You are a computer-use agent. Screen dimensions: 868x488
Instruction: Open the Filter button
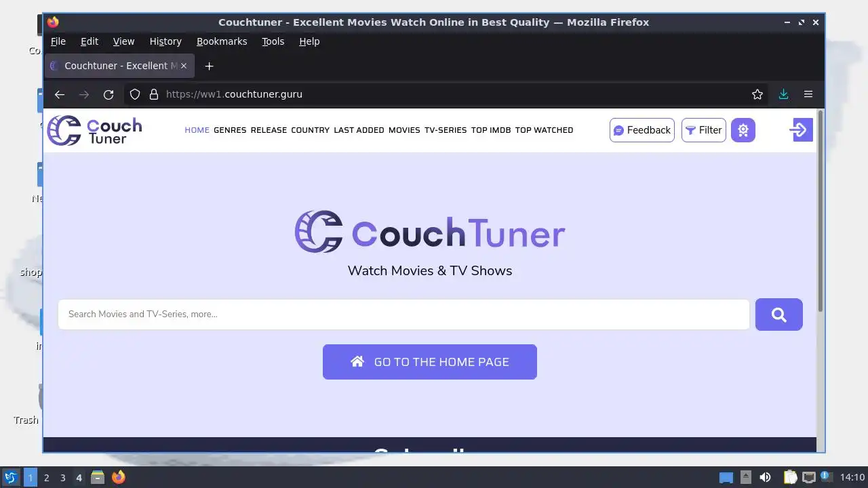click(704, 130)
